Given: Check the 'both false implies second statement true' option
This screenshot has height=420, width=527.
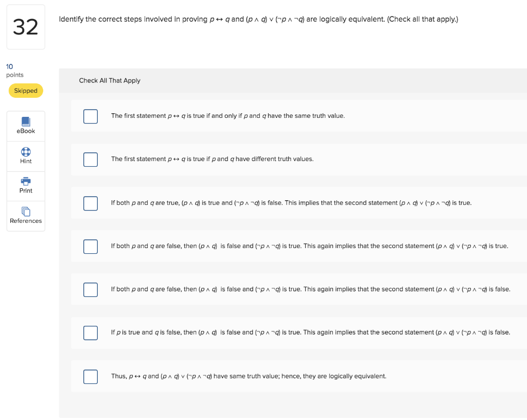Looking at the screenshot, I should pyautogui.click(x=90, y=247).
